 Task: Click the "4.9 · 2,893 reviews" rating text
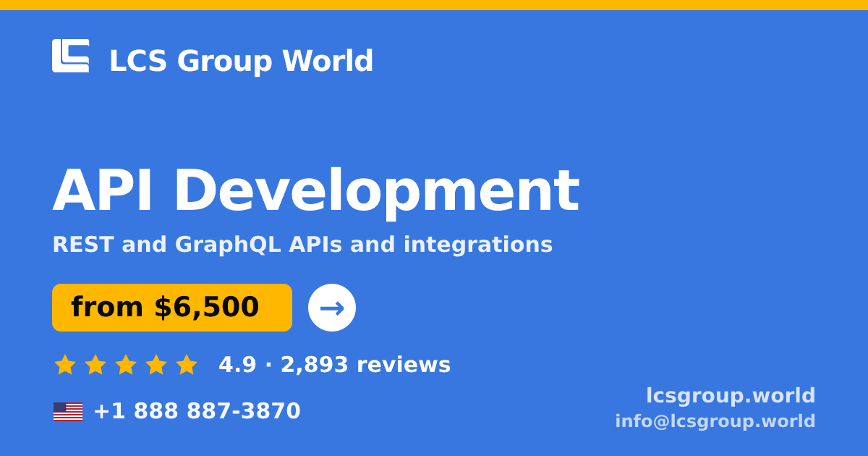[x=335, y=365]
